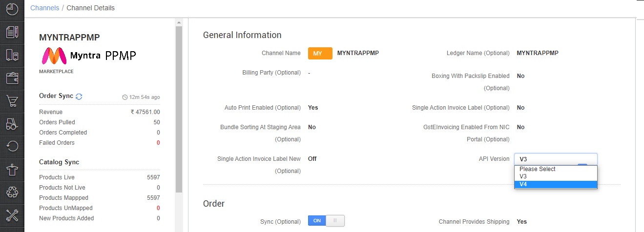644x232 pixels.
Task: Choose Please Select in the API Version list
Action: 556,169
